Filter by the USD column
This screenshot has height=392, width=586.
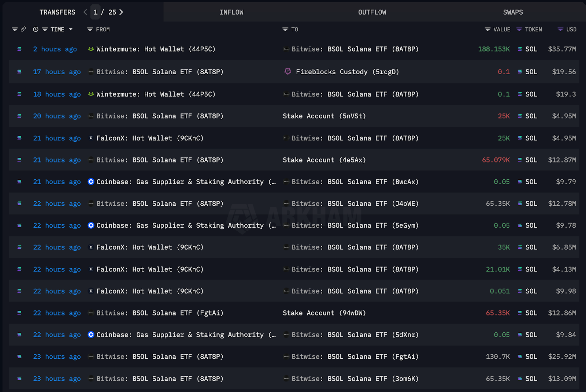point(560,29)
